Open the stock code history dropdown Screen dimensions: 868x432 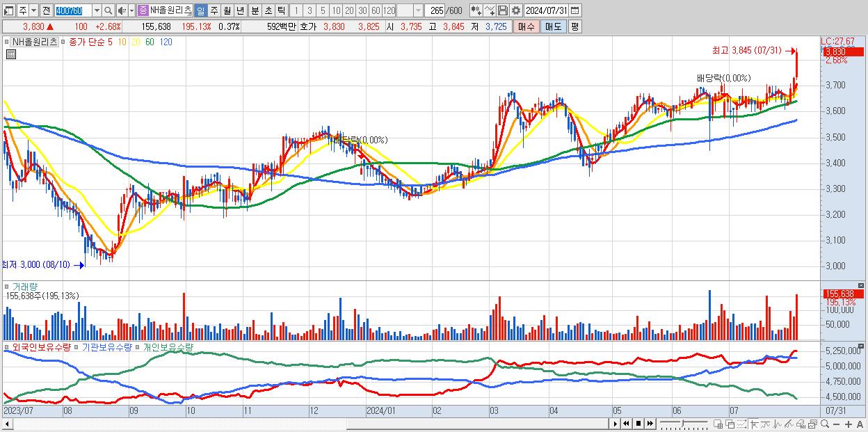(97, 10)
